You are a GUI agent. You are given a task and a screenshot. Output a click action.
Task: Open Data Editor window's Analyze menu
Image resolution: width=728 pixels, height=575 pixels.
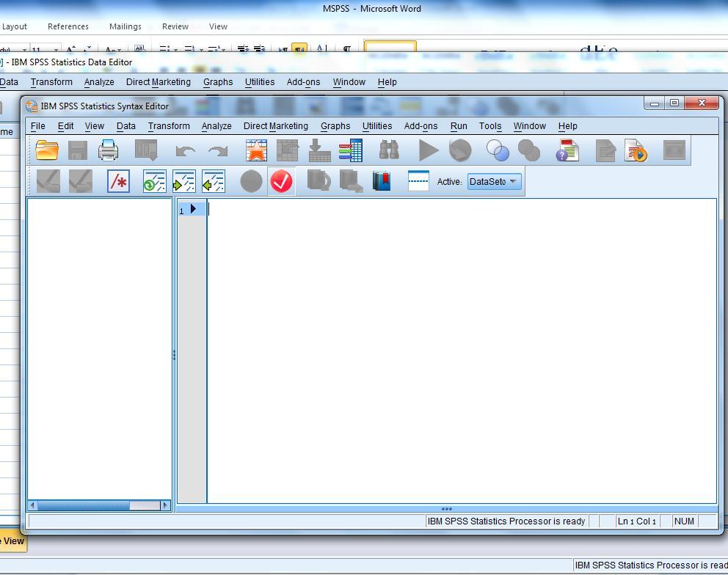99,82
